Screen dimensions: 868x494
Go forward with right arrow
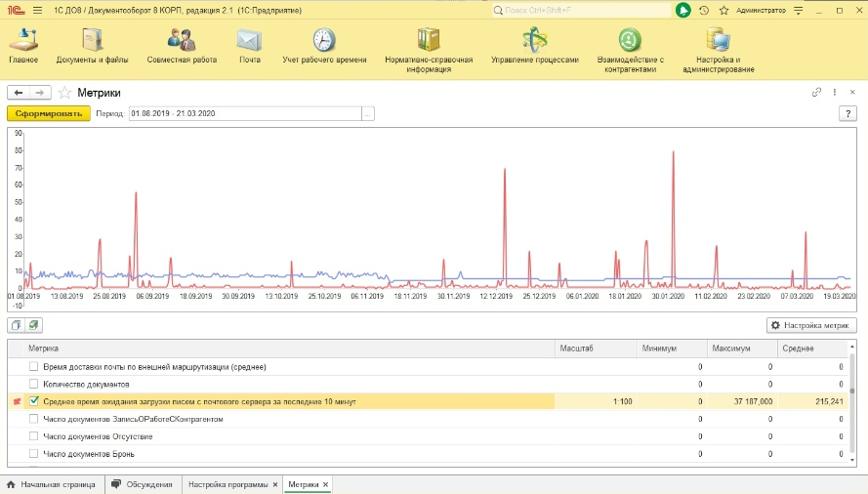[x=40, y=93]
